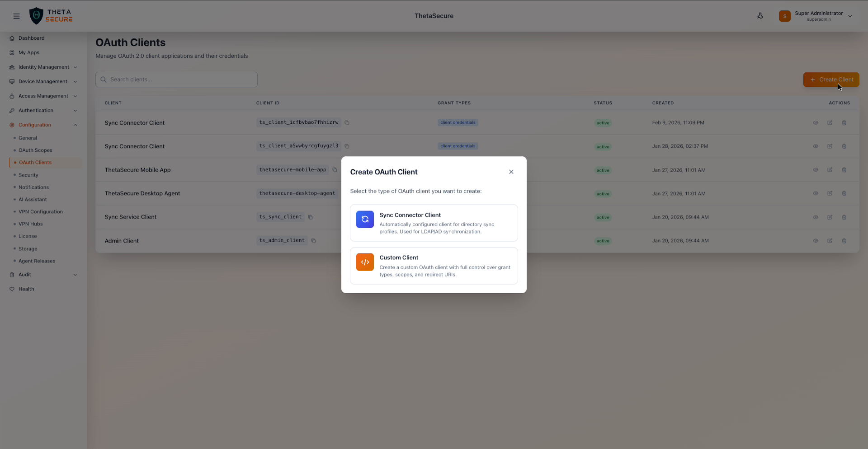Click the Create Client button
The height and width of the screenshot is (449, 868).
[x=831, y=80]
